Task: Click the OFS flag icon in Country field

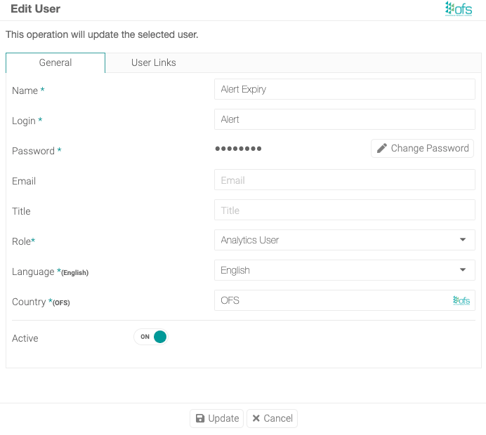Action: click(x=461, y=300)
